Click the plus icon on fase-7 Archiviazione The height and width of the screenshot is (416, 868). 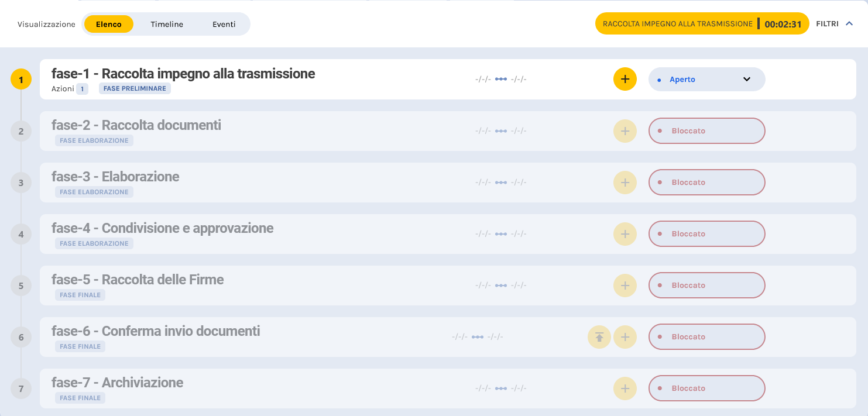625,388
